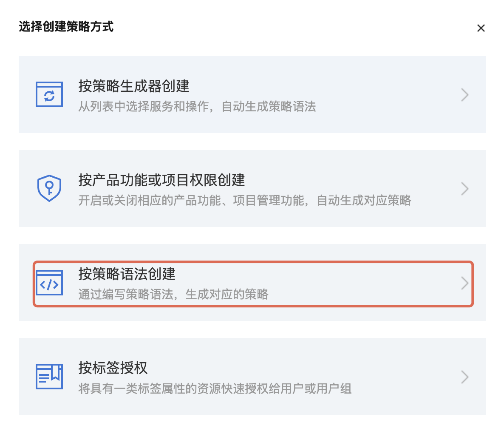Expand the 按标签授权 chevron arrow

(x=464, y=377)
